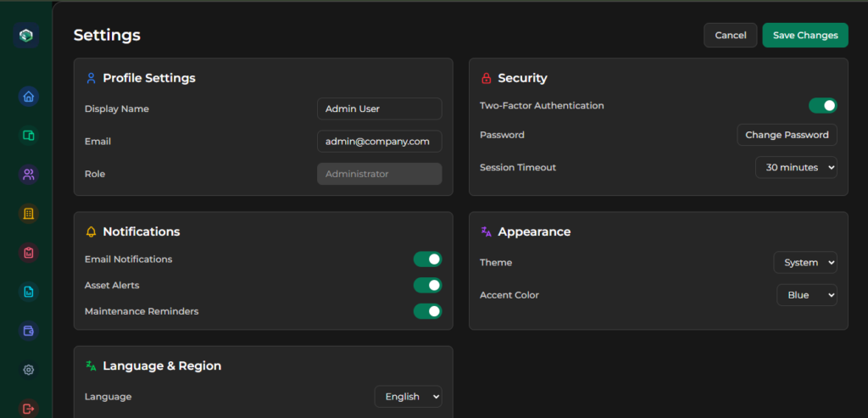
Task: Toggle Asset Alerts off
Action: coord(427,286)
